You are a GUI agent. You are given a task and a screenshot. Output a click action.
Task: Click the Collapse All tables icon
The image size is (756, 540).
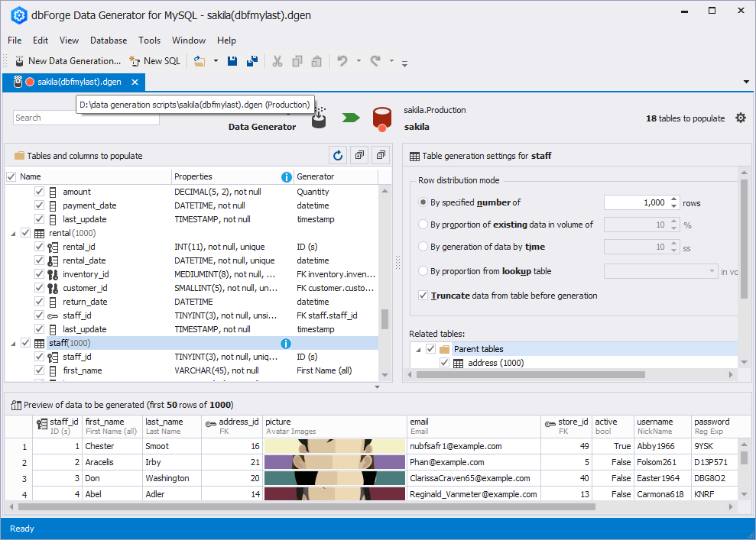[x=381, y=155]
